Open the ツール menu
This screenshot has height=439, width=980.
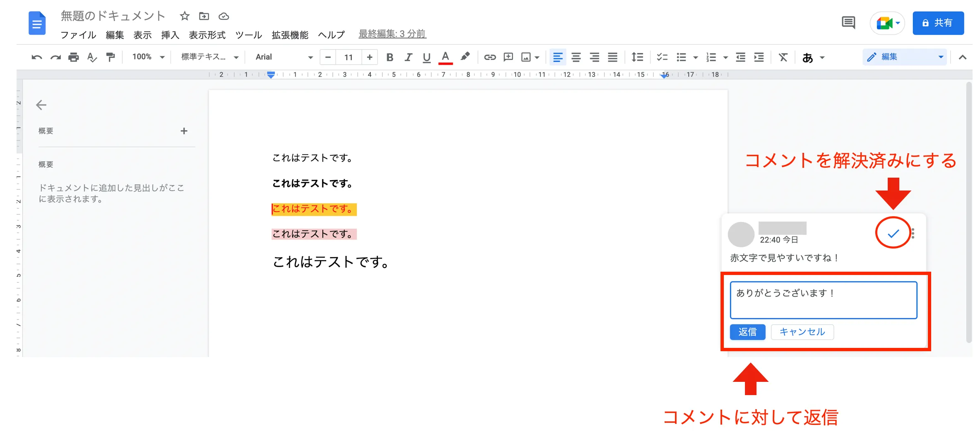pyautogui.click(x=249, y=35)
